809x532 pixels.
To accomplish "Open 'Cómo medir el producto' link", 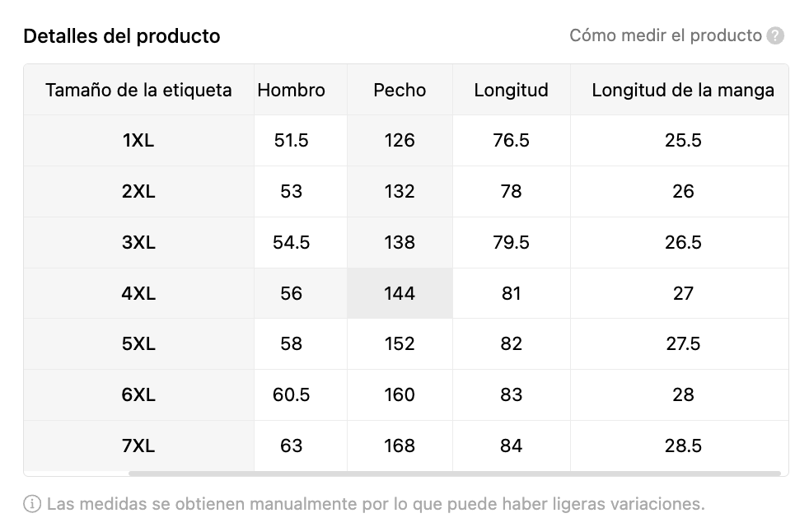I will pyautogui.click(x=666, y=35).
